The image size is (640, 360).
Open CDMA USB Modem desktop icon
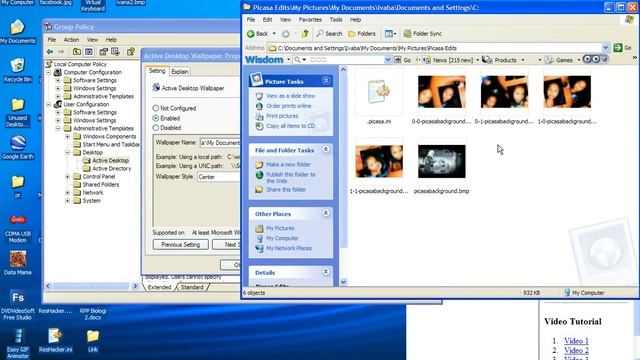point(17,229)
